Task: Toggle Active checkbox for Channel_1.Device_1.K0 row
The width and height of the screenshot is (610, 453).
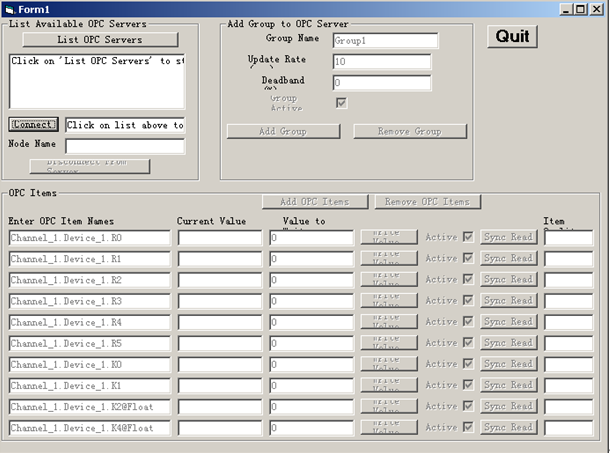Action: tap(468, 364)
